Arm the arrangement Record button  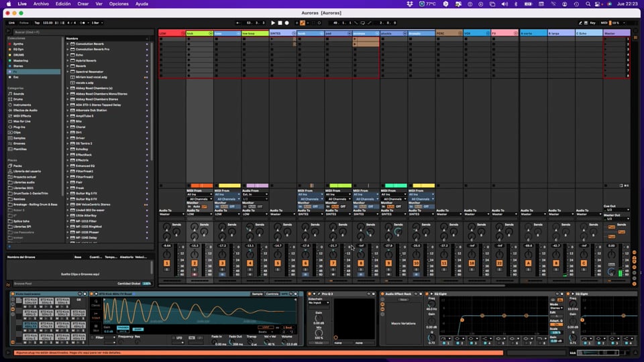tap(286, 23)
